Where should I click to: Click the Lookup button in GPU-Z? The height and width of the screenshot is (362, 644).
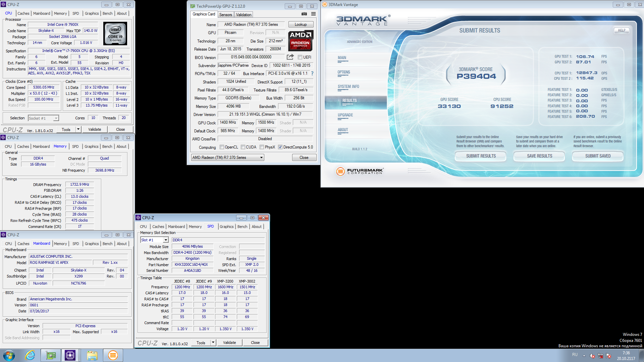tap(301, 24)
